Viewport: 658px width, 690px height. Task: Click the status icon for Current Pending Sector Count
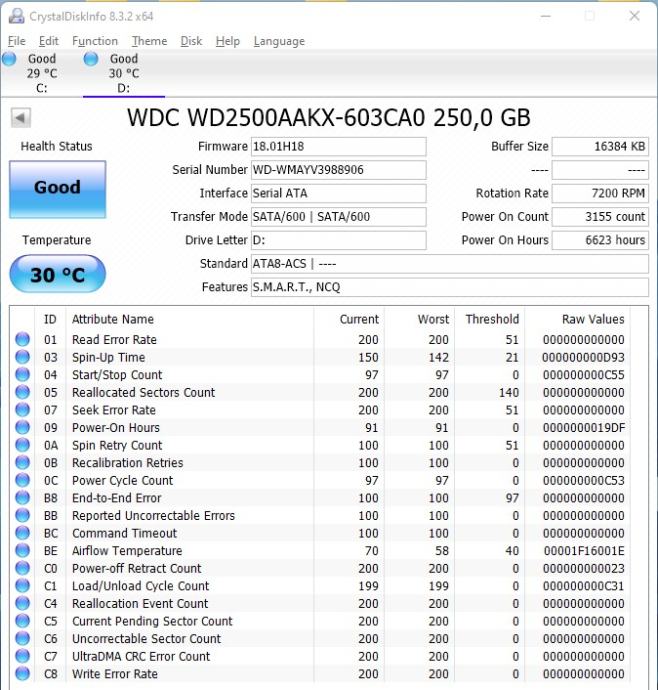(22, 621)
